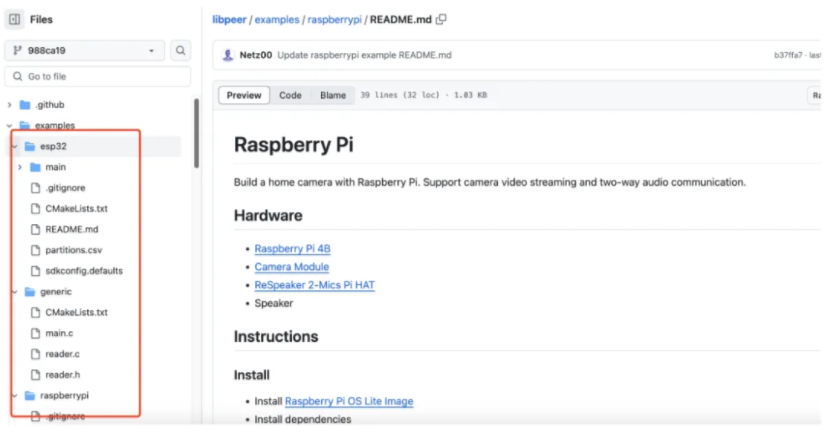834x447 pixels.
Task: Open Netz00 author profile link
Action: click(255, 55)
